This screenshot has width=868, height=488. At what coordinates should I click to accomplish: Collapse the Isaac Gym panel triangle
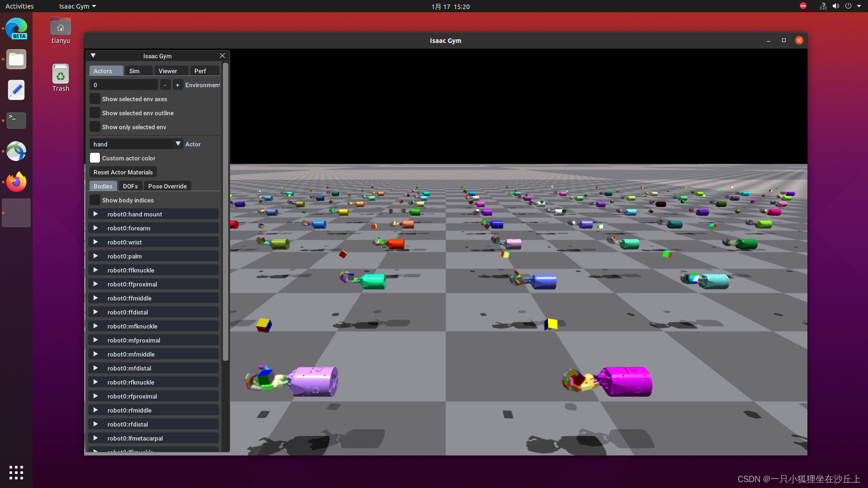pyautogui.click(x=93, y=56)
